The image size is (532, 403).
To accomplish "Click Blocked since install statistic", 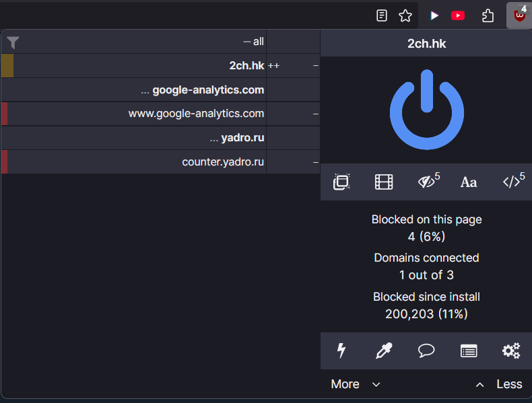I will [426, 305].
